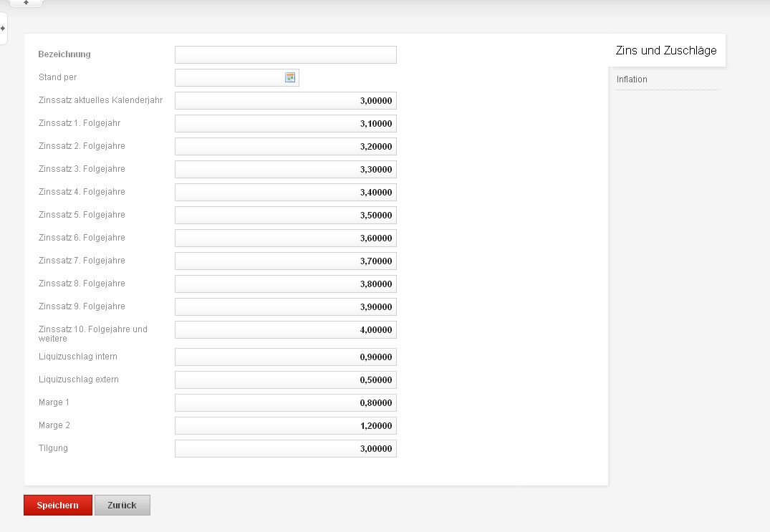Click the Liquizuschlag intern label
Screen dimensions: 770x532
tap(77, 357)
